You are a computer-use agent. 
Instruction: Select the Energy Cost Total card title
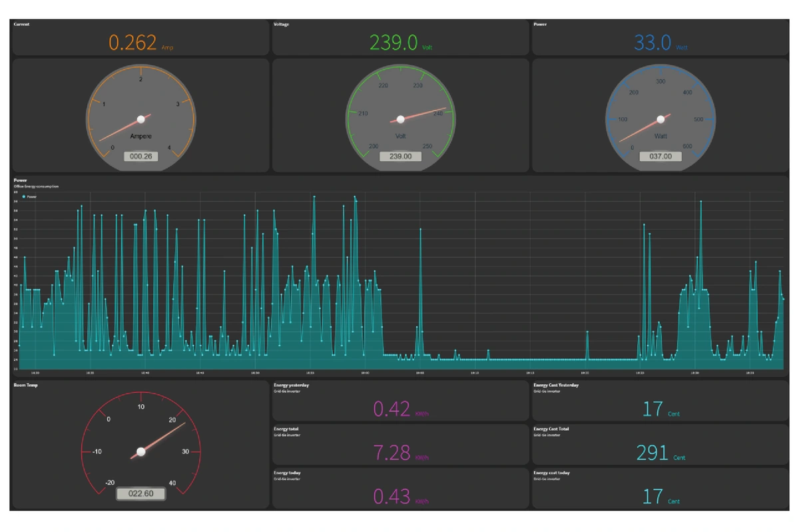pyautogui.click(x=551, y=429)
